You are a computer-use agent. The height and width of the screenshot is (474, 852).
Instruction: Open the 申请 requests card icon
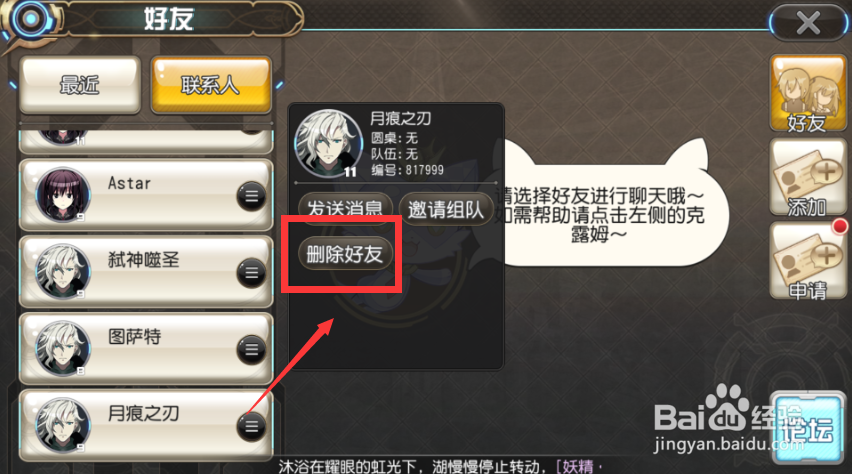click(808, 261)
